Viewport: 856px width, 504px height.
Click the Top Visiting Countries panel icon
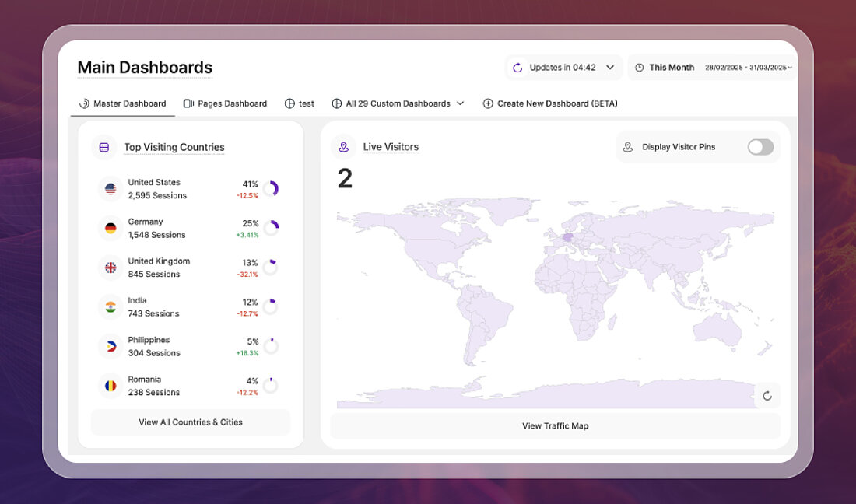click(104, 147)
